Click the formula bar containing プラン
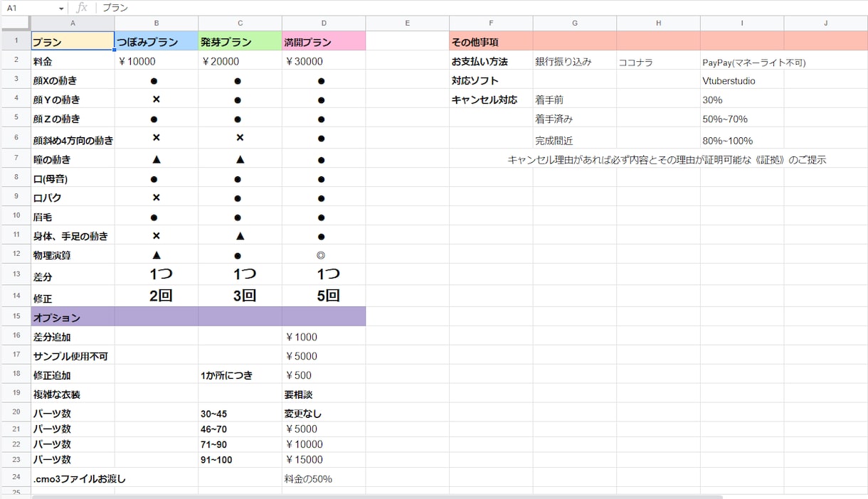 (x=481, y=8)
